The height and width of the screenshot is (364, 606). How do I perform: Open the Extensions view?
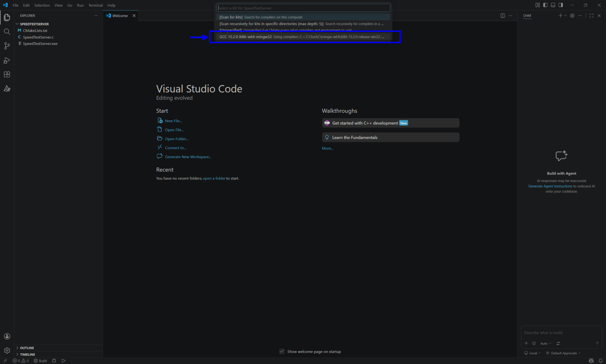click(6, 74)
